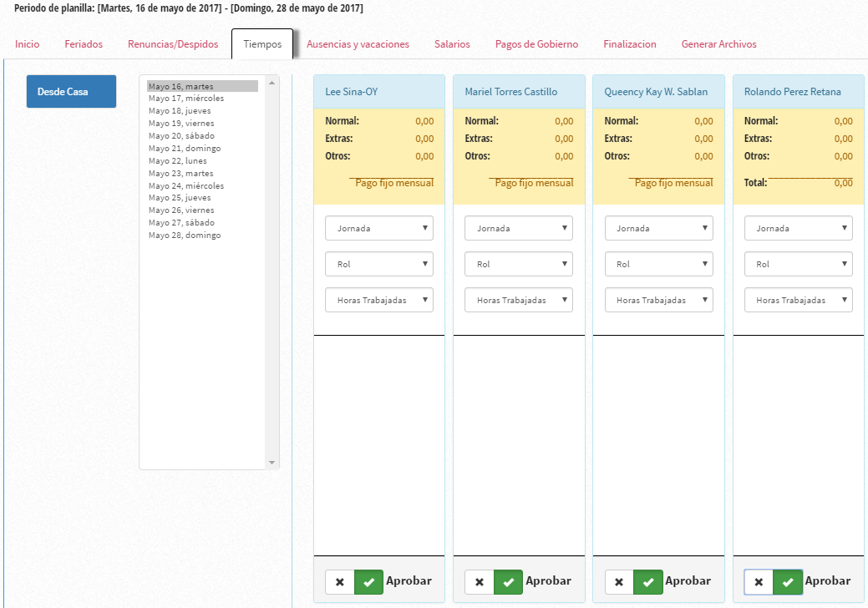Click the Periodo de planilla heading text
This screenshot has width=868, height=608.
188,8
